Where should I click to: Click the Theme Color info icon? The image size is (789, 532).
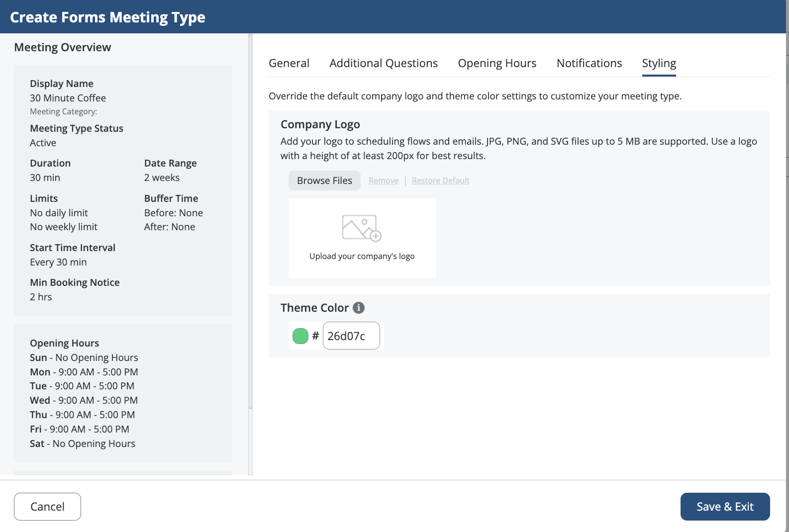[359, 308]
